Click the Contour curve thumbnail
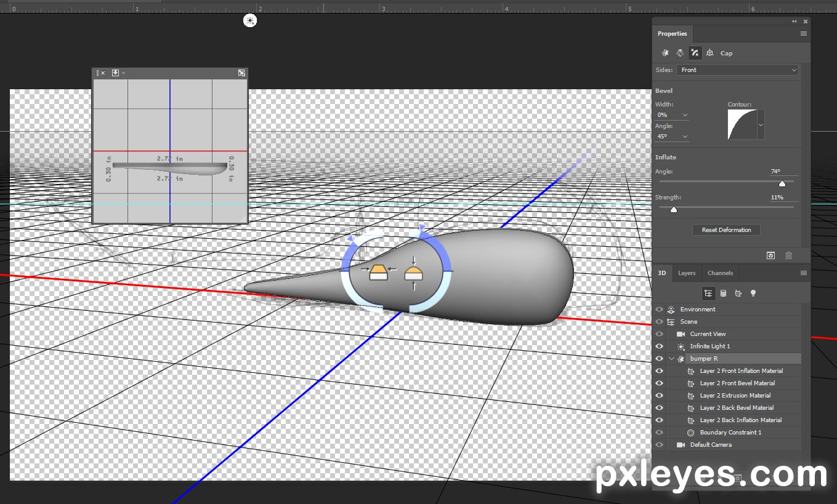 (742, 124)
